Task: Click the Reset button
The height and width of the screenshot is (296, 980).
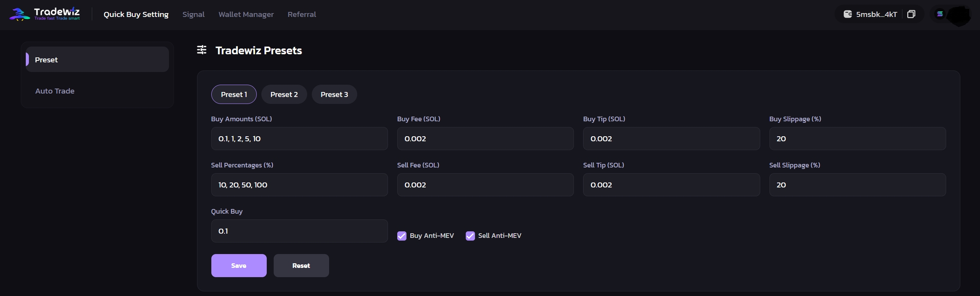Action: [301, 265]
